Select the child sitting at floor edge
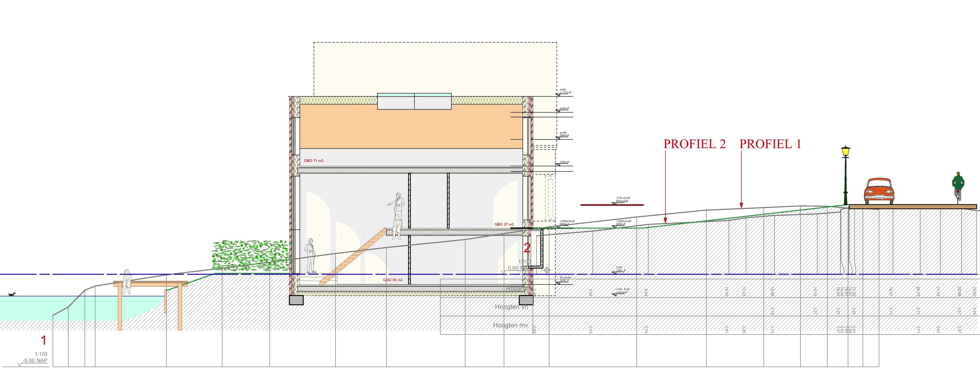Screen dimensions: 980x369 [x=397, y=227]
